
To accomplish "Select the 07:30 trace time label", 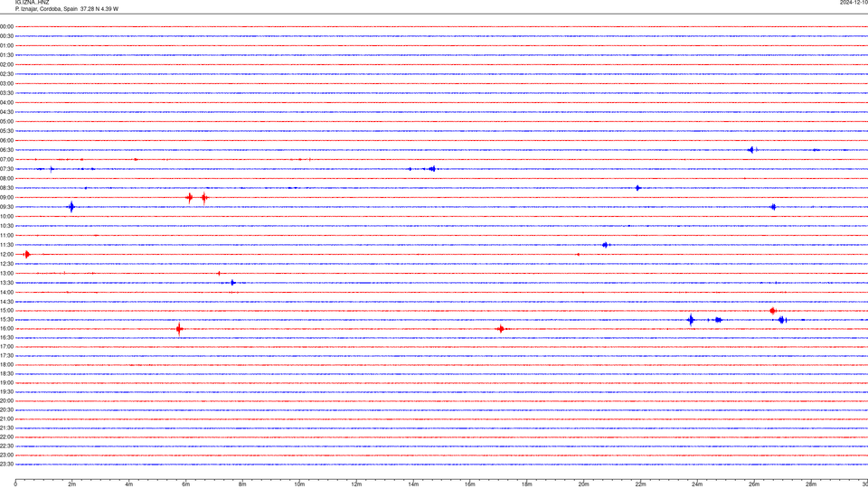I will (6, 169).
